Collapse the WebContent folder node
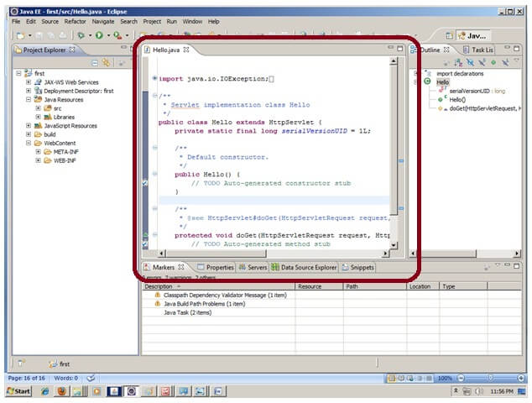This screenshot has height=403, width=532. (29, 143)
